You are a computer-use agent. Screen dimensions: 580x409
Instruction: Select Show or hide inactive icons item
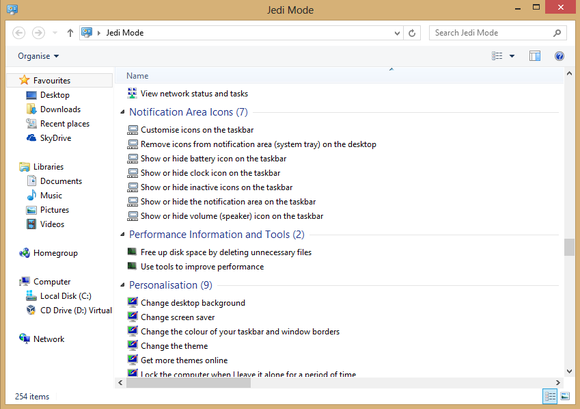[x=210, y=187]
